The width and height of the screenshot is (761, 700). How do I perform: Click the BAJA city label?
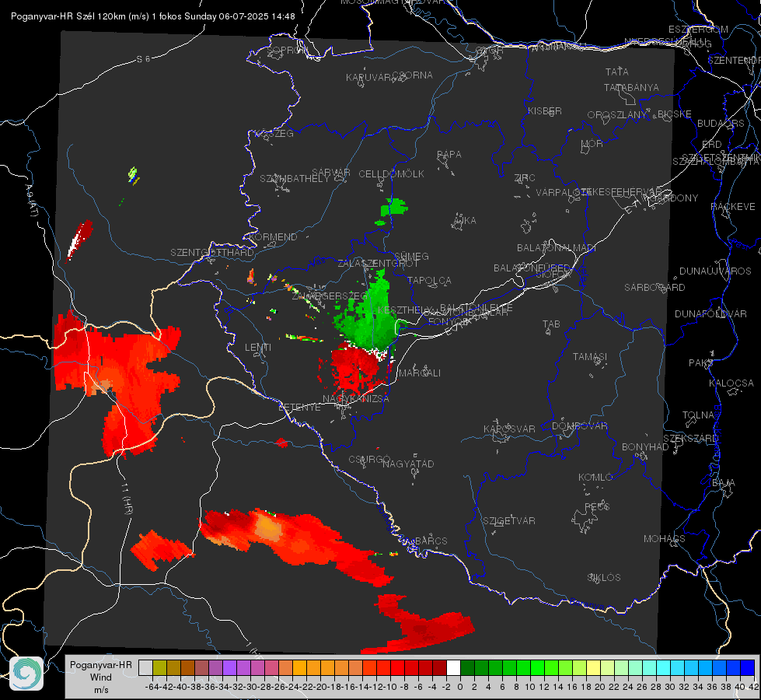(724, 483)
